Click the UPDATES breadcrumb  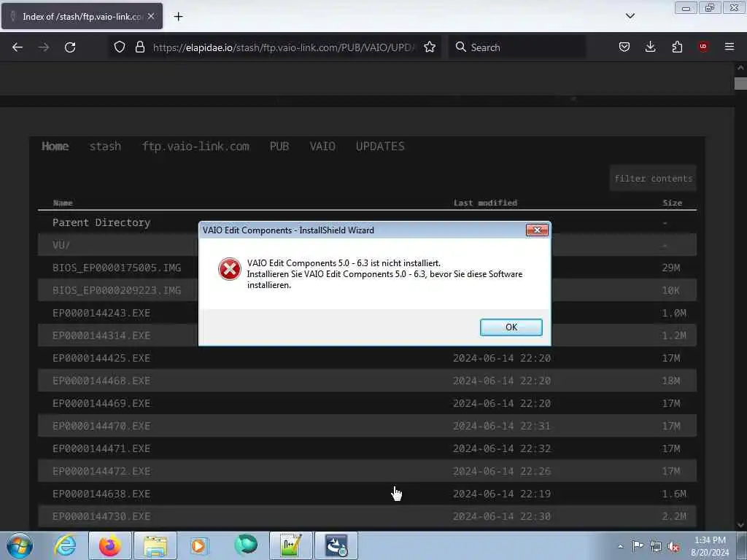380,146
